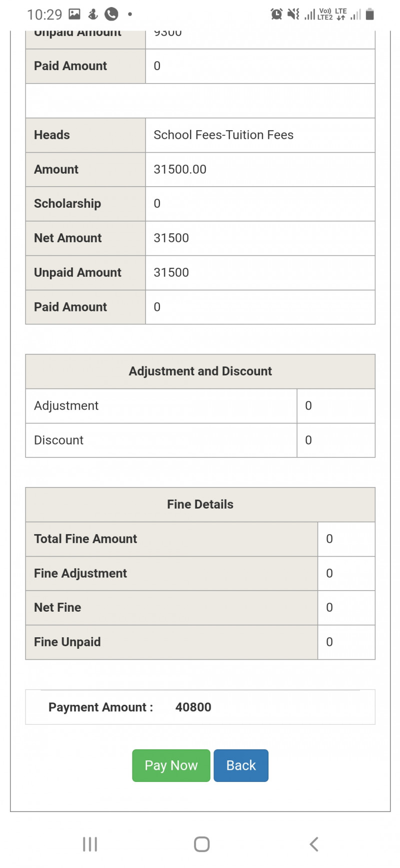Tap the green Pay Now button
Screen dimensions: 400x868
click(x=171, y=765)
